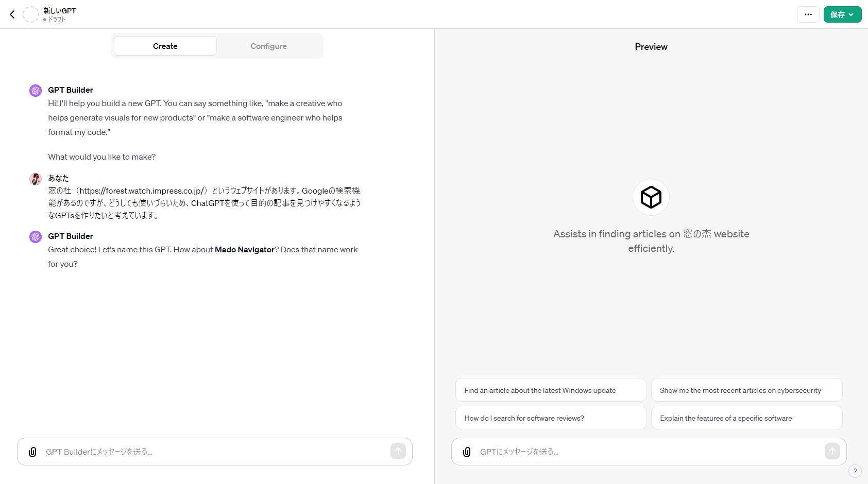Click the paperclip in Preview message box
868x484 pixels.
point(467,452)
